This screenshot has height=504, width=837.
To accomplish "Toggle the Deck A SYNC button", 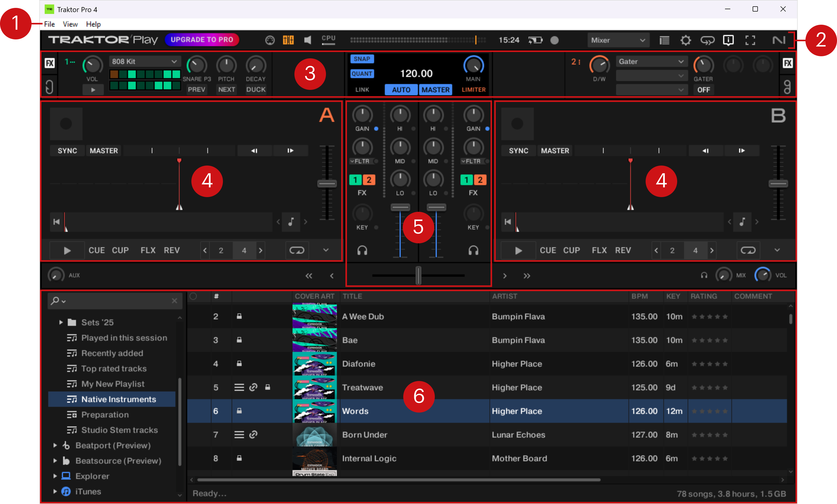I will [x=67, y=151].
